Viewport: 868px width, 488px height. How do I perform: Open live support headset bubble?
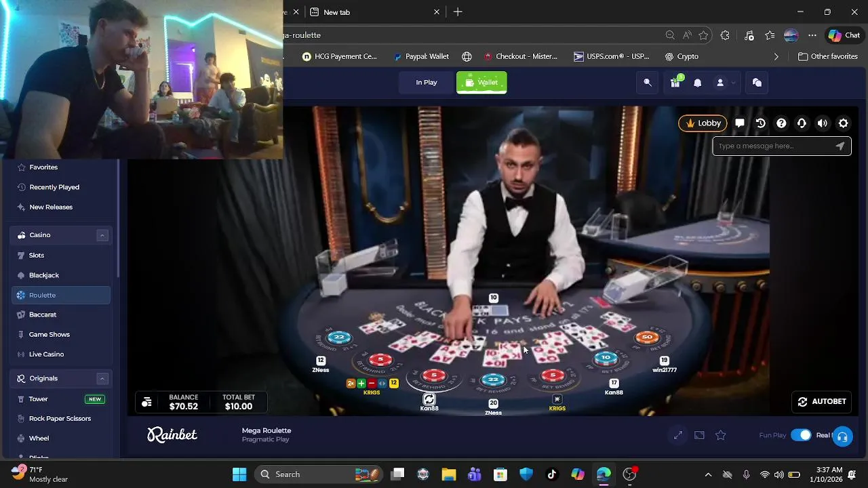842,436
